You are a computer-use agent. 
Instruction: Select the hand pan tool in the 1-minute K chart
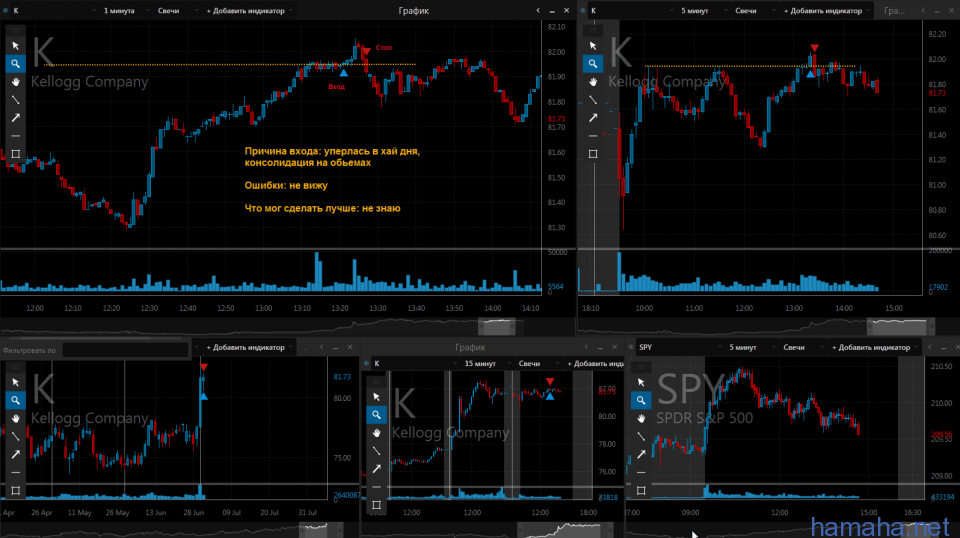click(15, 82)
